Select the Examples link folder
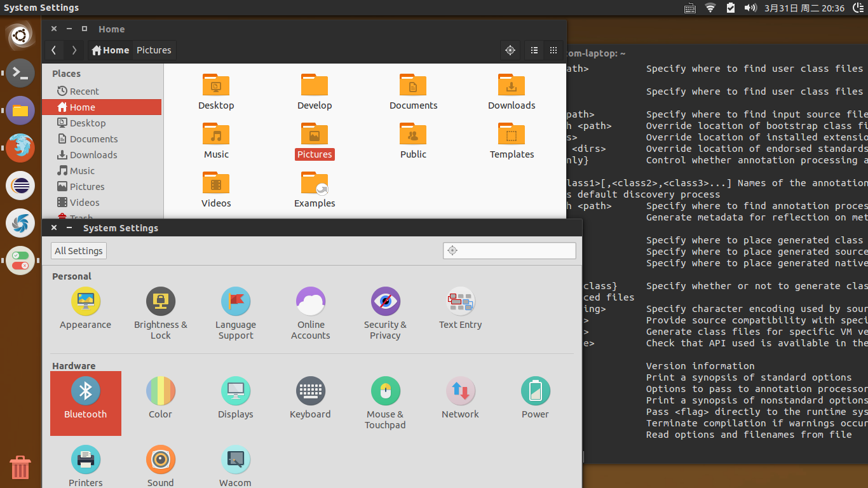868x488 pixels. pyautogui.click(x=315, y=189)
